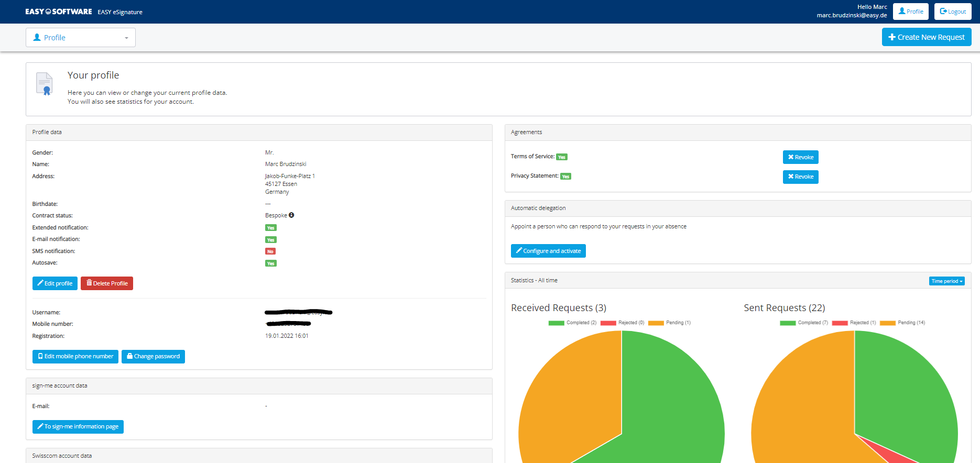Image resolution: width=980 pixels, height=463 pixels.
Task: Toggle Pending (1) legend in Received Requests
Action: coord(670,323)
